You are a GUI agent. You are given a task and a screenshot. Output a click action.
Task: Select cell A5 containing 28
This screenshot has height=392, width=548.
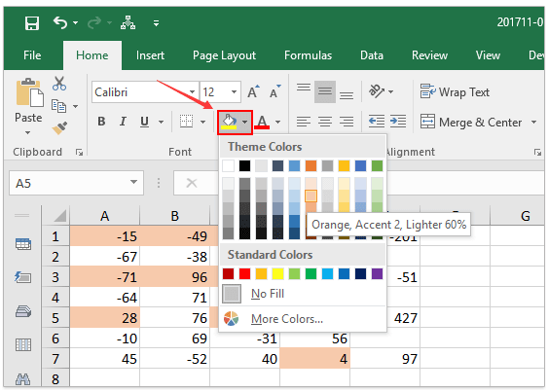(x=105, y=317)
